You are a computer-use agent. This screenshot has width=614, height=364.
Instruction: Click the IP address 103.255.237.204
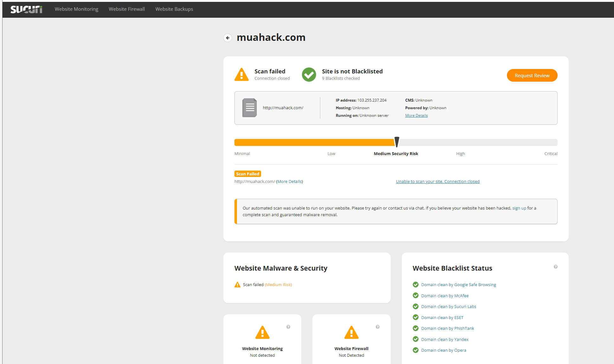pyautogui.click(x=372, y=100)
